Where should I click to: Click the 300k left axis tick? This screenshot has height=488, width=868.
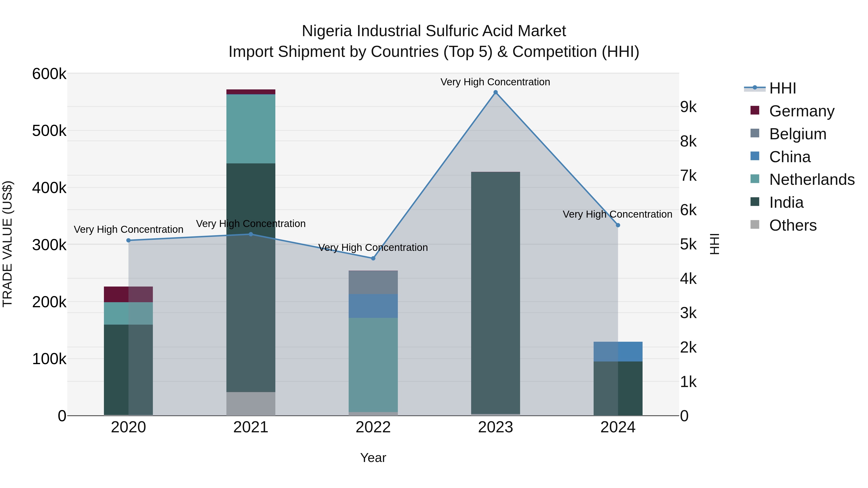pos(49,245)
